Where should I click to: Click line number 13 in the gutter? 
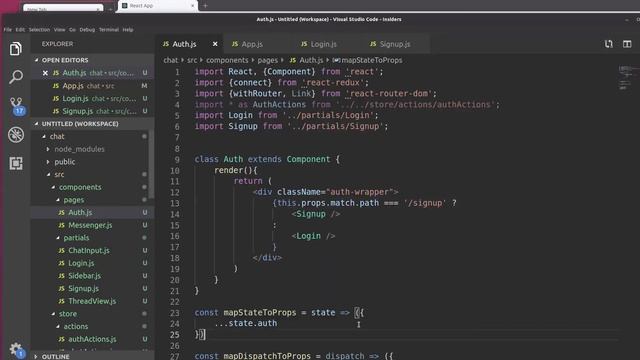click(175, 203)
